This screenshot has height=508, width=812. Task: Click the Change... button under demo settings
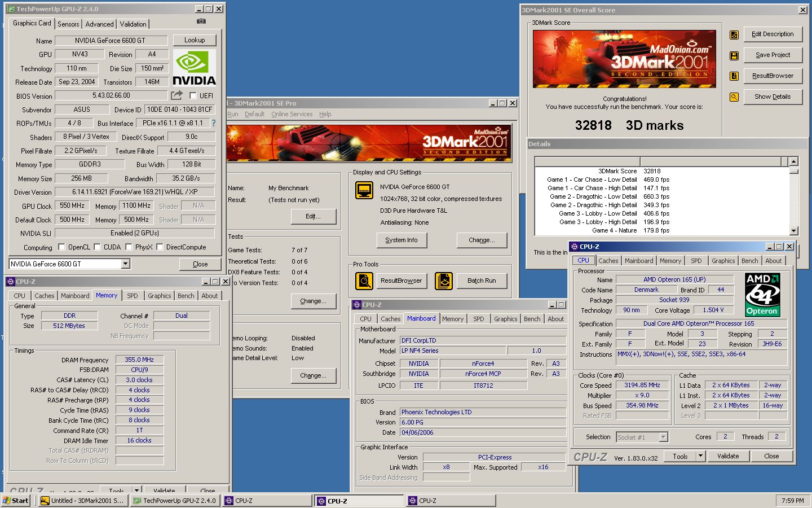[x=314, y=375]
